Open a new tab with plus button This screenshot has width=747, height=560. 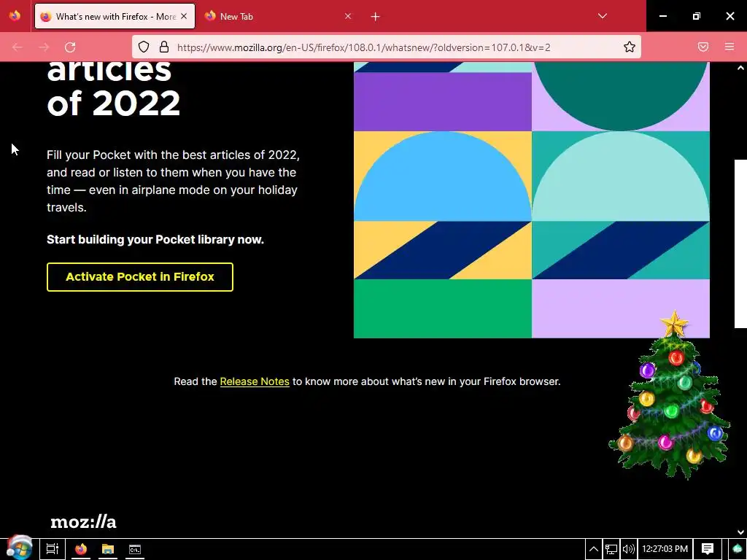pos(376,17)
